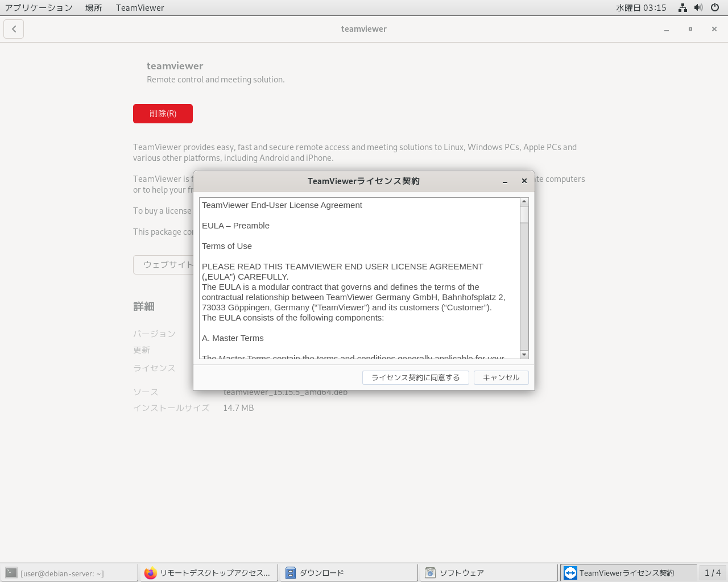Switch to the Firefox taskbar window

pos(209,573)
